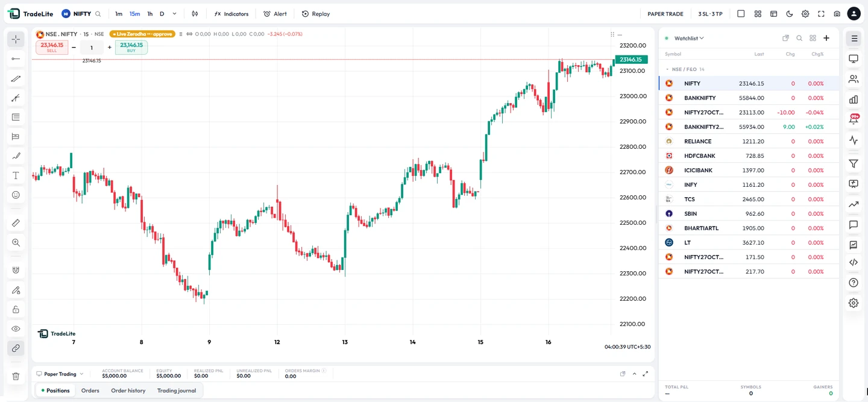Switch to 1h timeframe
This screenshot has height=402, width=868.
click(x=150, y=14)
